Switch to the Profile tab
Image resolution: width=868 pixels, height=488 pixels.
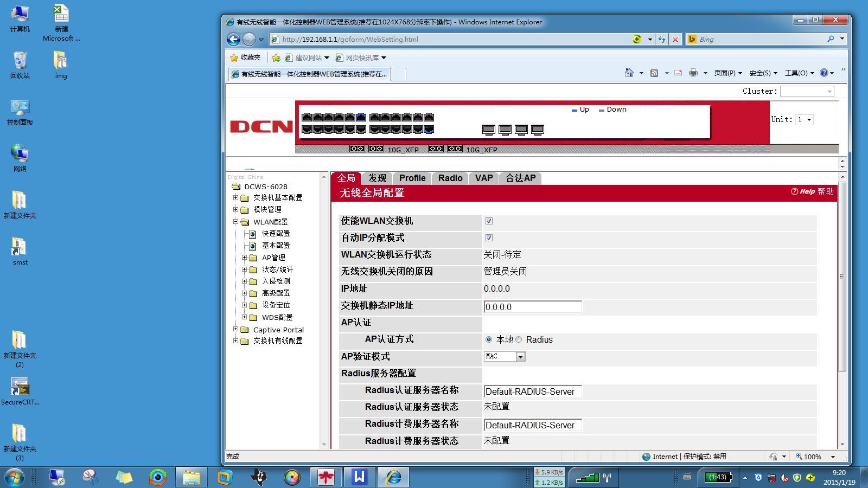(412, 178)
